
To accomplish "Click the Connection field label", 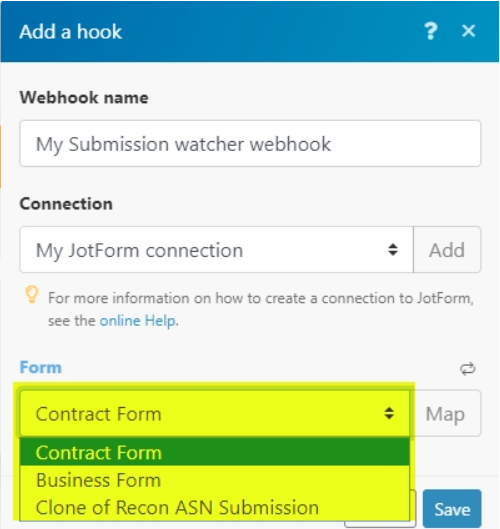I will (66, 204).
